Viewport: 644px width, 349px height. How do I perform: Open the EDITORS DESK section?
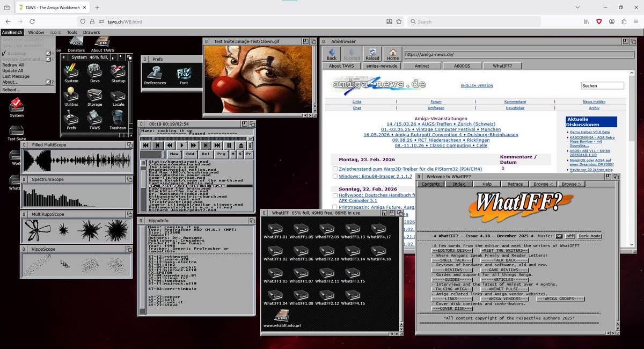pyautogui.click(x=453, y=250)
